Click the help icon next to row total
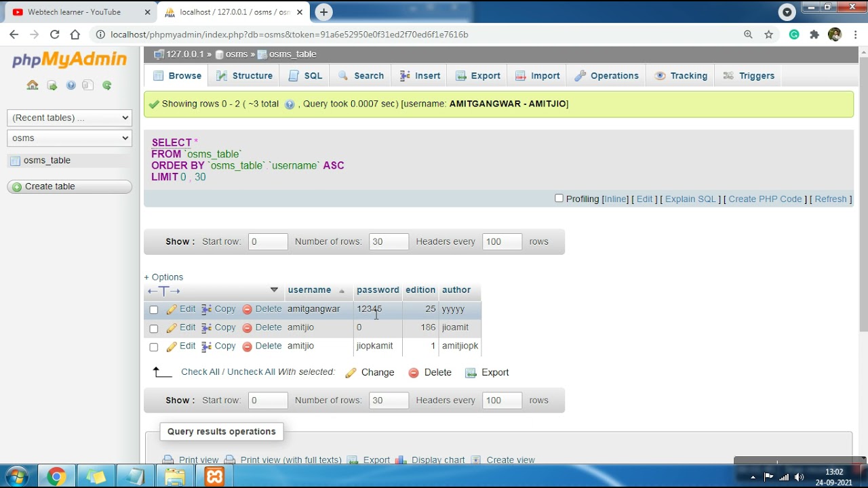Screen dimensions: 868x488 tap(290, 104)
